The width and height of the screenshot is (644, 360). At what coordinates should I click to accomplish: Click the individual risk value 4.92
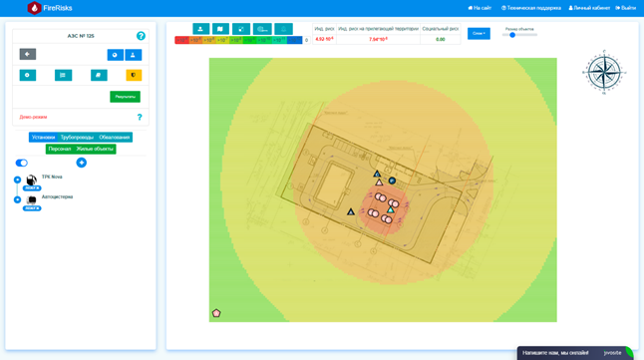324,39
